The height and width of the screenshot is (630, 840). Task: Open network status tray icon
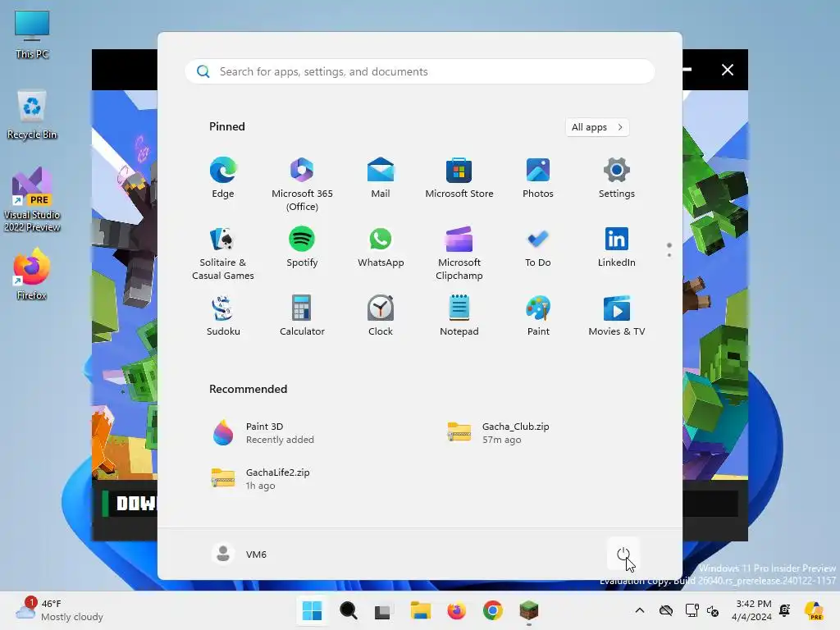[x=692, y=610]
